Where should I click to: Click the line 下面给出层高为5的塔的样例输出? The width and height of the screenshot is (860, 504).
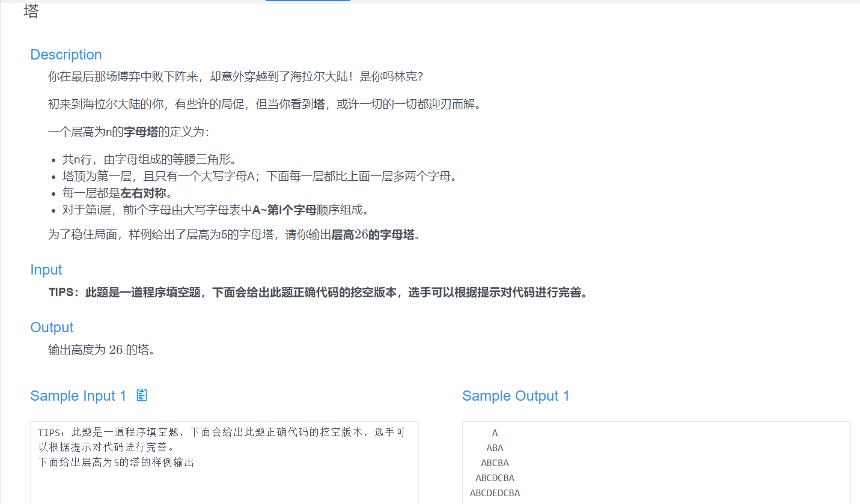(x=116, y=463)
